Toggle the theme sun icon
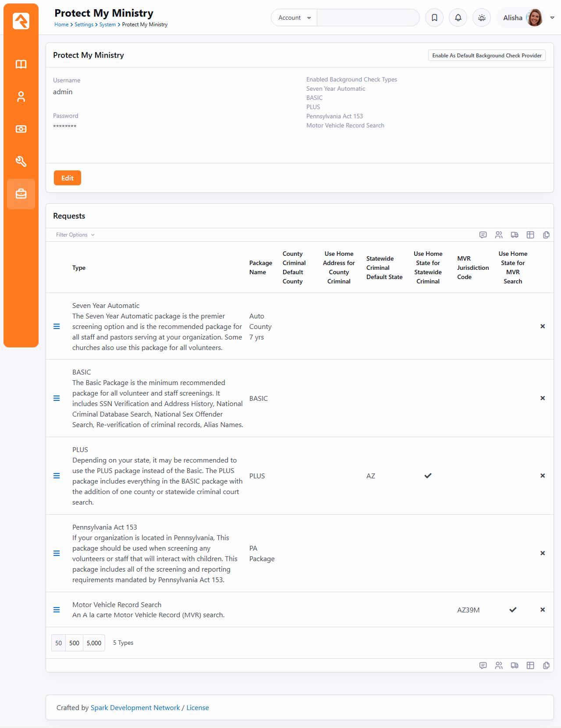Screen dimensions: 561x728 [x=482, y=18]
